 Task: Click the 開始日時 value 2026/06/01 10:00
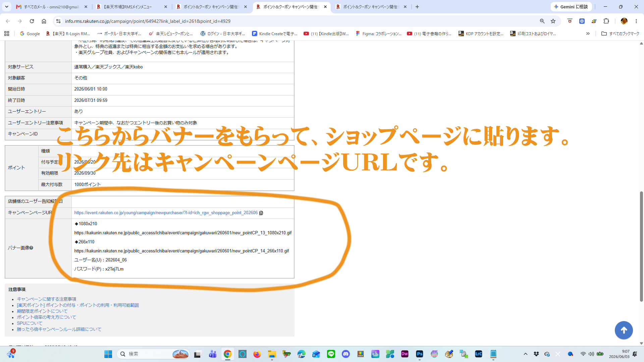(x=91, y=89)
